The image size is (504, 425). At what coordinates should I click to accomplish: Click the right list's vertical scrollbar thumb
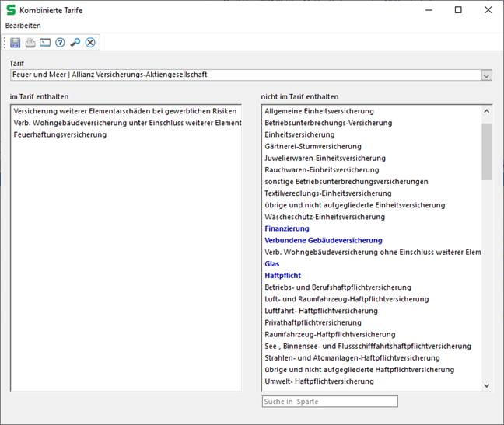point(487,152)
